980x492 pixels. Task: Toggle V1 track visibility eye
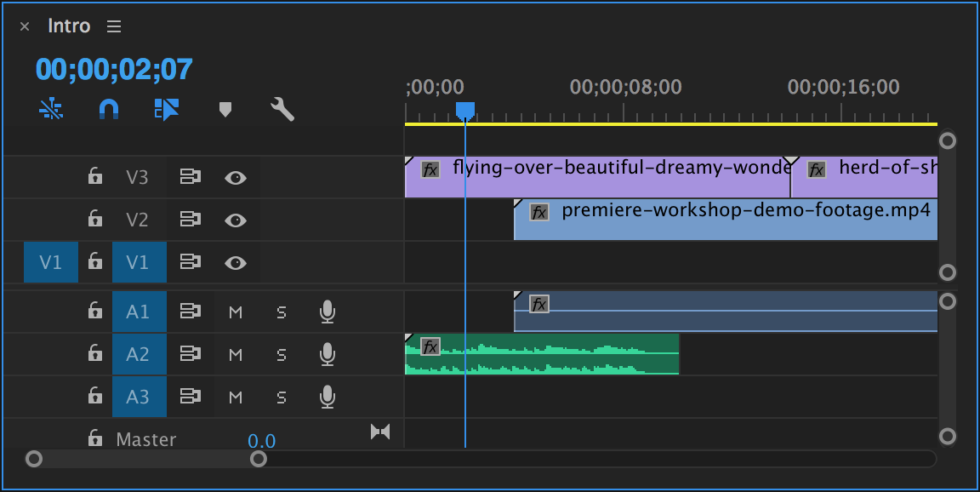(x=236, y=262)
